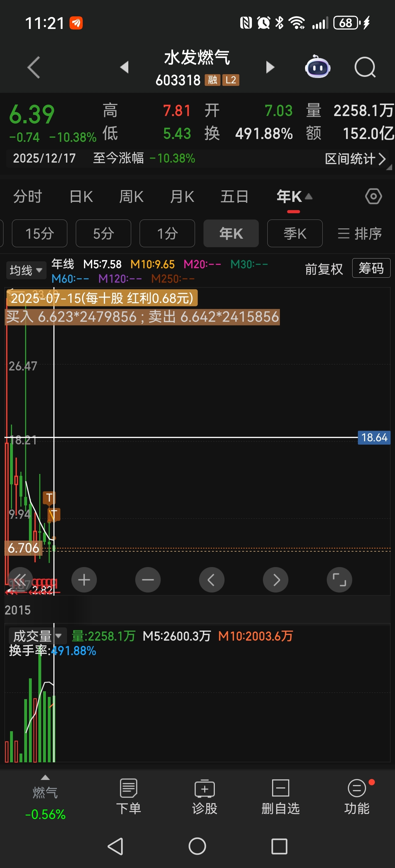The width and height of the screenshot is (395, 868).
Task: Open the AI robot assistant icon
Action: point(318,67)
